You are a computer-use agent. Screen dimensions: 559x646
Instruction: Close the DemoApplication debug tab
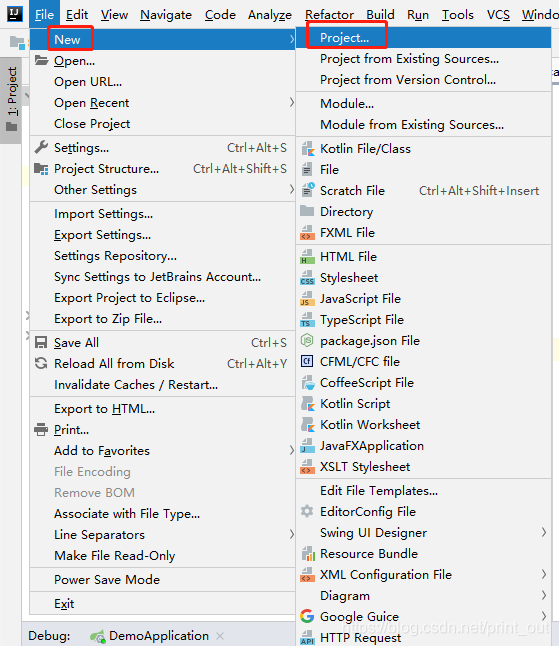tap(220, 636)
